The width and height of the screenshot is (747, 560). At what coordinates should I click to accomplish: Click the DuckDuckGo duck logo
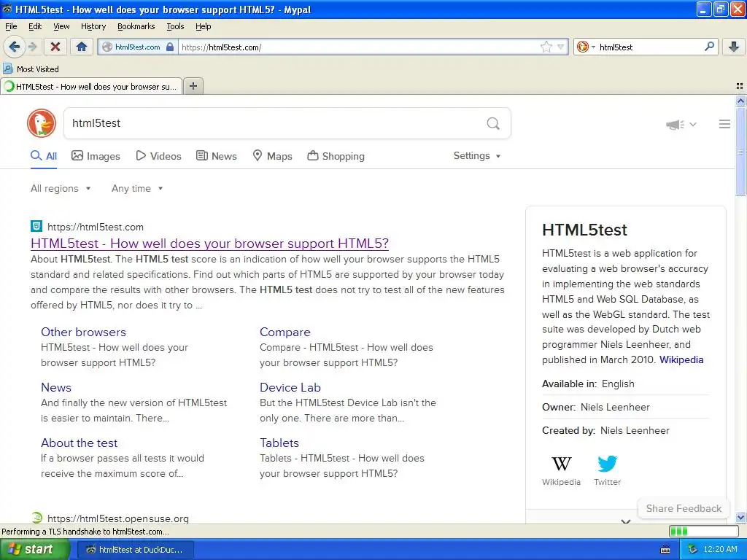click(x=42, y=123)
